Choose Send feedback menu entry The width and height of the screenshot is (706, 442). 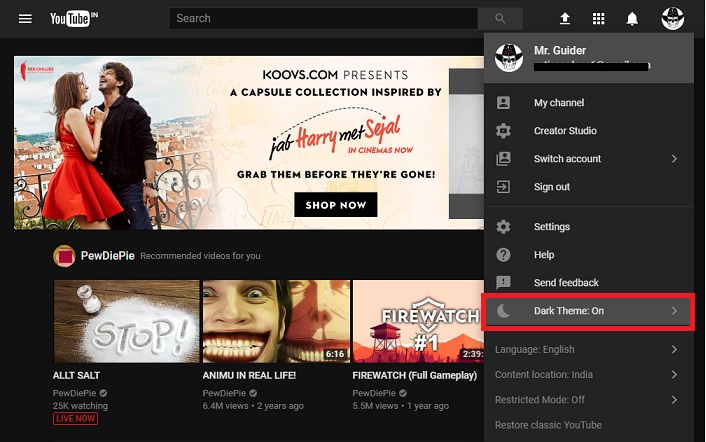click(x=588, y=283)
